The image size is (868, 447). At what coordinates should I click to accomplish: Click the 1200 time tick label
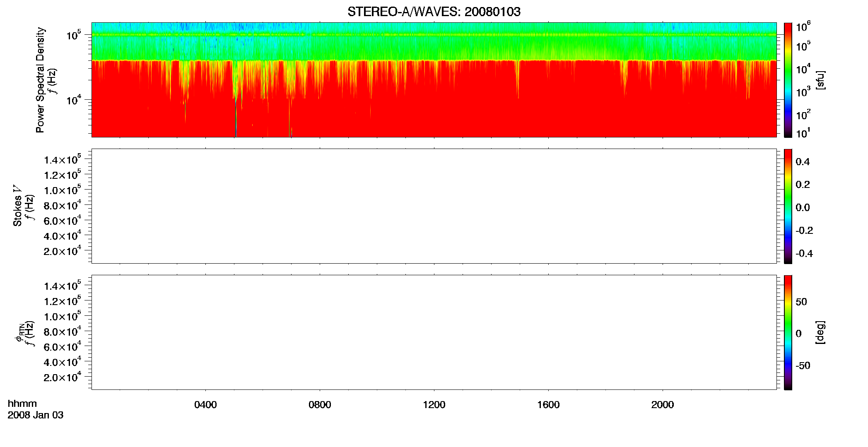pyautogui.click(x=434, y=405)
